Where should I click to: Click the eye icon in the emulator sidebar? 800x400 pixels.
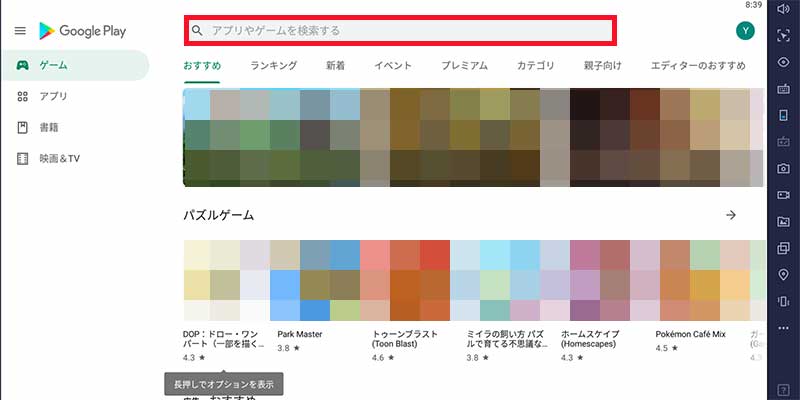[783, 62]
